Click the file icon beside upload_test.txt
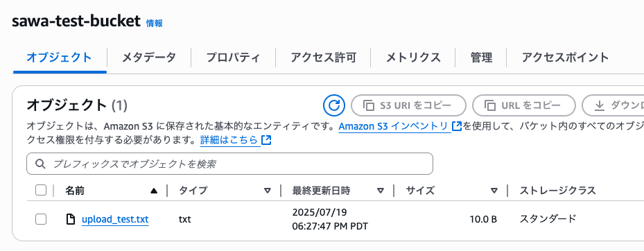The width and height of the screenshot is (644, 251). pos(71,220)
